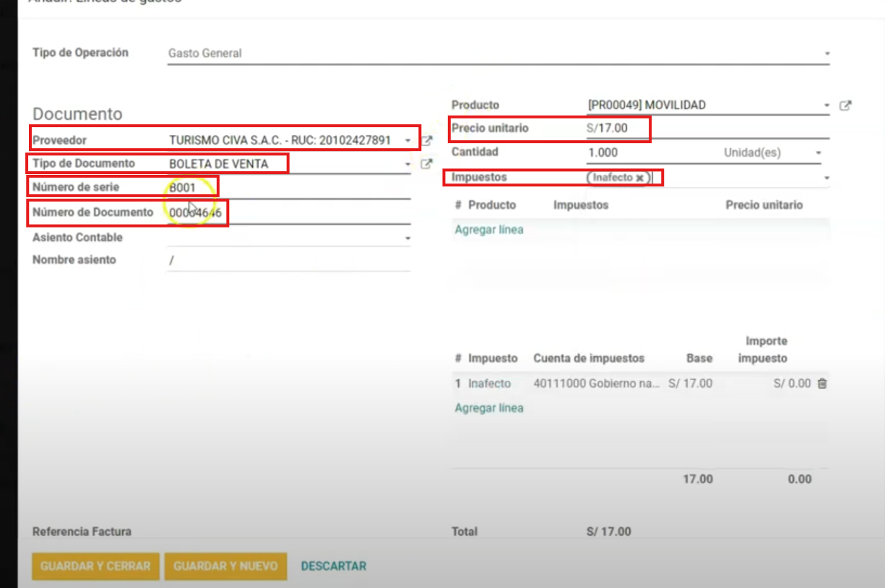
Task: Click into the Número de Documento field
Action: 289,213
